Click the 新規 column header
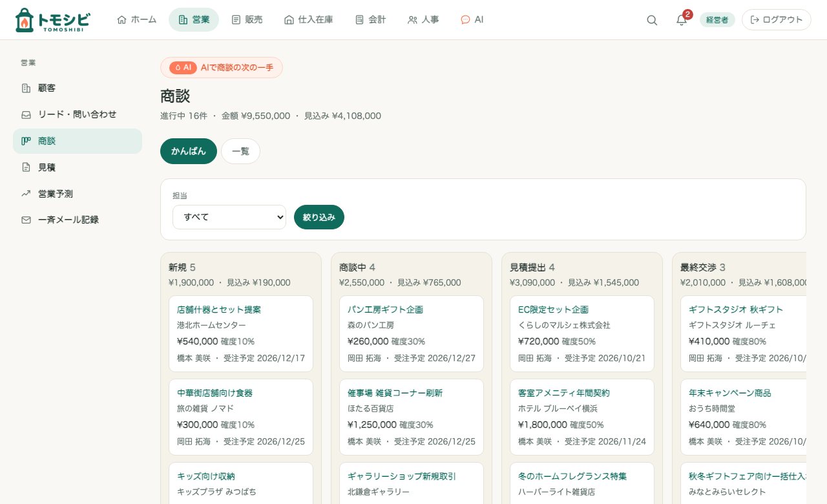 (182, 267)
